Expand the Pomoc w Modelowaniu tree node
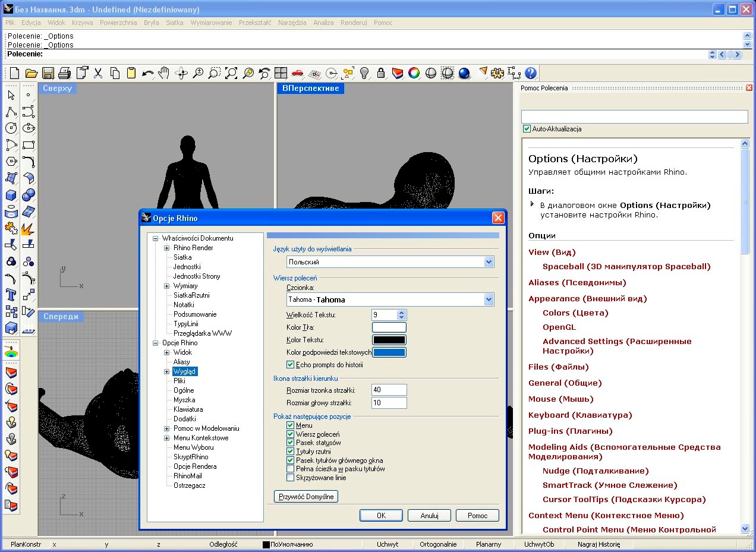 167,428
